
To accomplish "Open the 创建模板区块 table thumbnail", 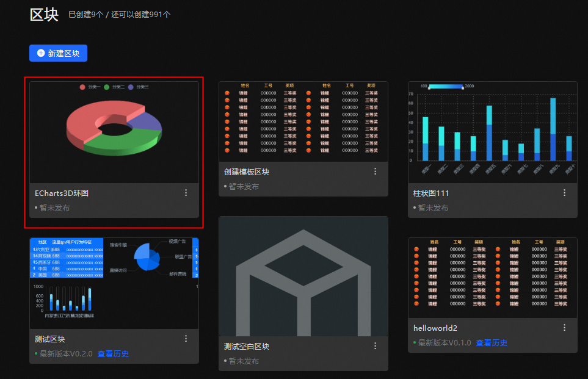I will coord(303,121).
